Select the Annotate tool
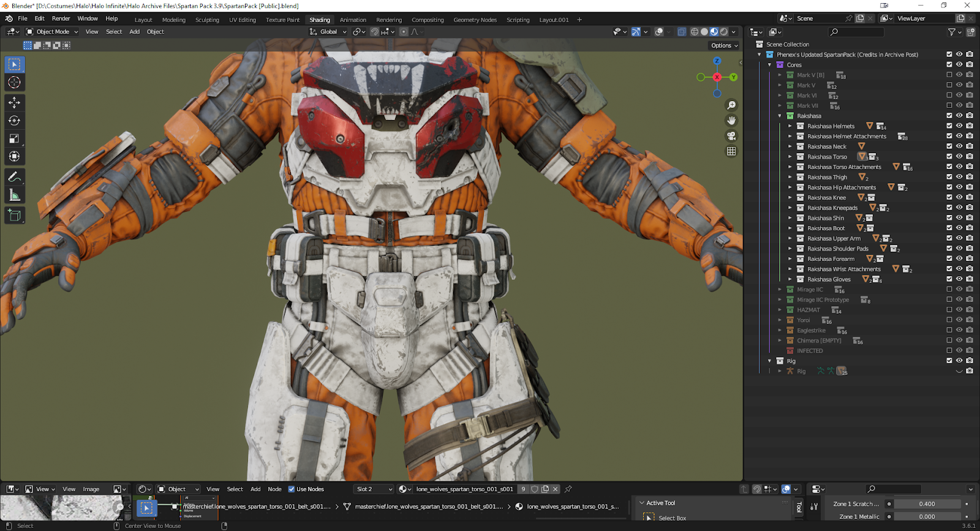Screen dimensions: 980x531 [15, 178]
